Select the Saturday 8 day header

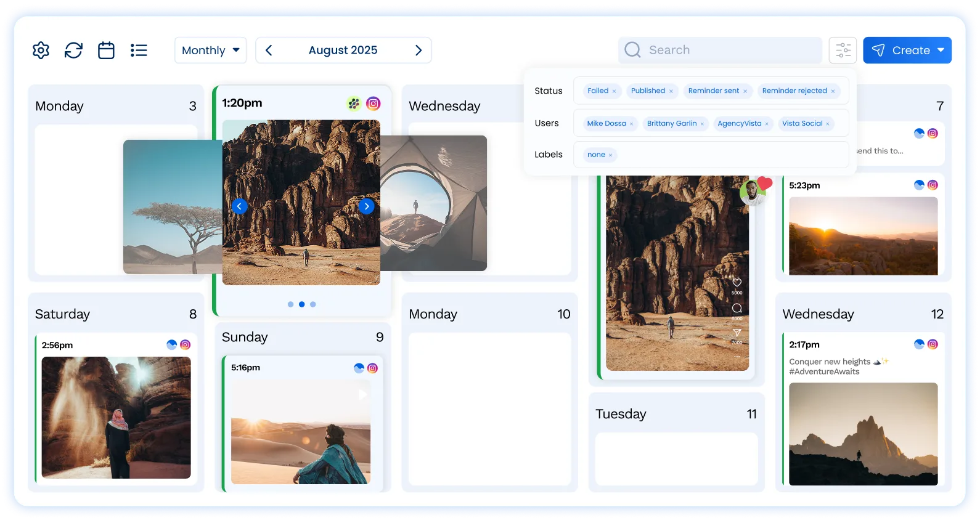pos(116,314)
